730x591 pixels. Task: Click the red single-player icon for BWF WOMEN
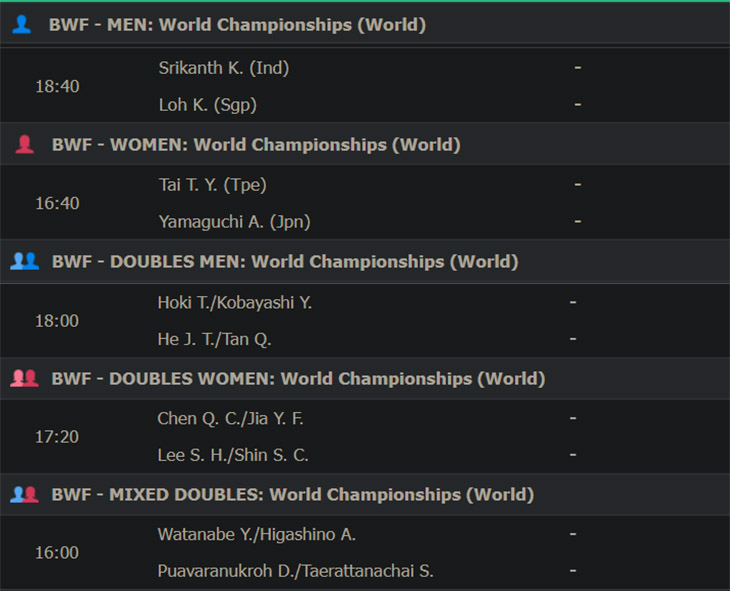pyautogui.click(x=25, y=144)
